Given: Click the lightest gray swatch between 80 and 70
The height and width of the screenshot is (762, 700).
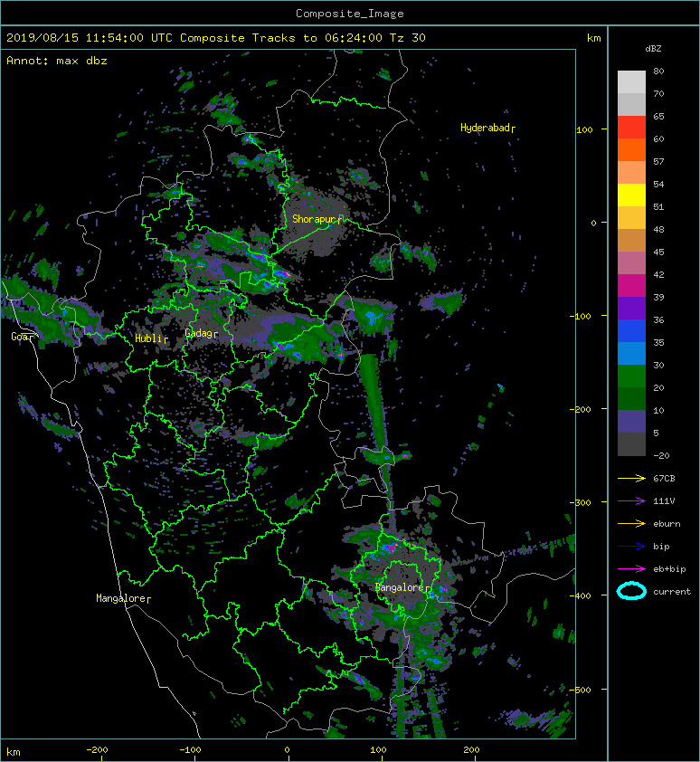Looking at the screenshot, I should (x=631, y=82).
